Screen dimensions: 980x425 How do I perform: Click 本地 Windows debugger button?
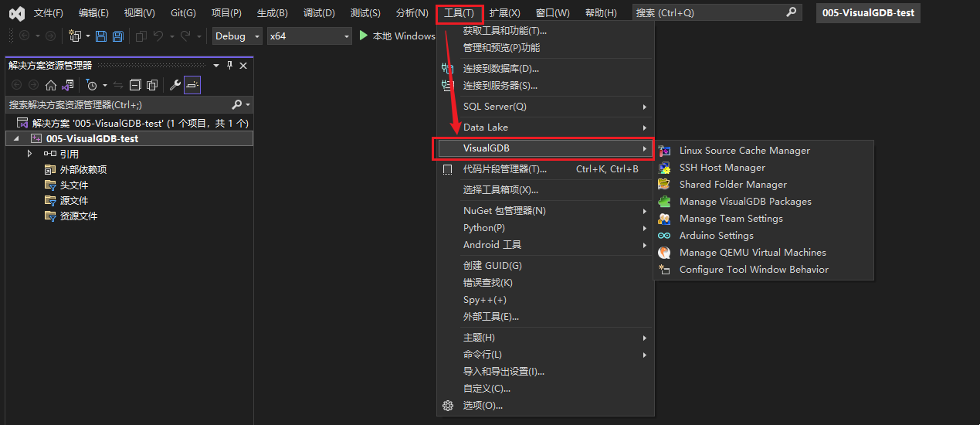pos(397,36)
